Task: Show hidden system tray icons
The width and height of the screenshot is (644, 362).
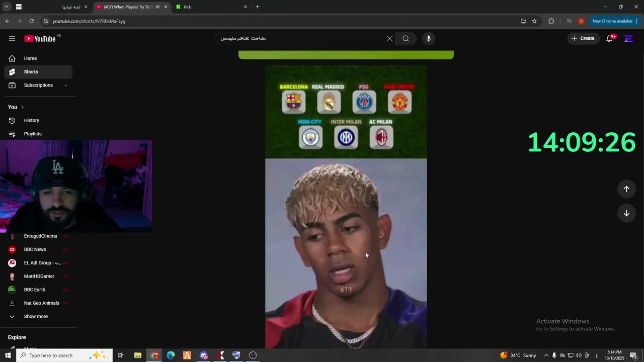Action: pos(546,355)
